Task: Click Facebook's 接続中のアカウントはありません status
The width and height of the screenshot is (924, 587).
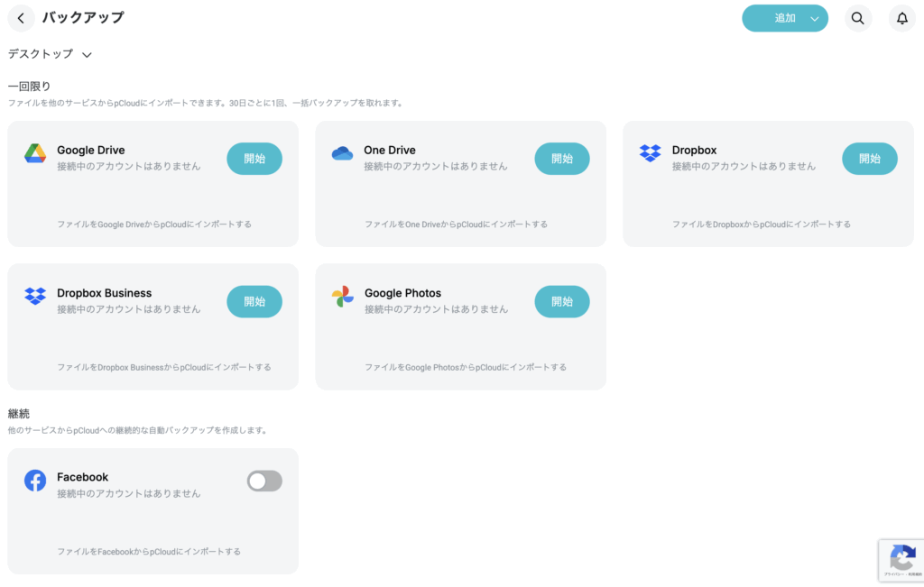Action: [129, 493]
